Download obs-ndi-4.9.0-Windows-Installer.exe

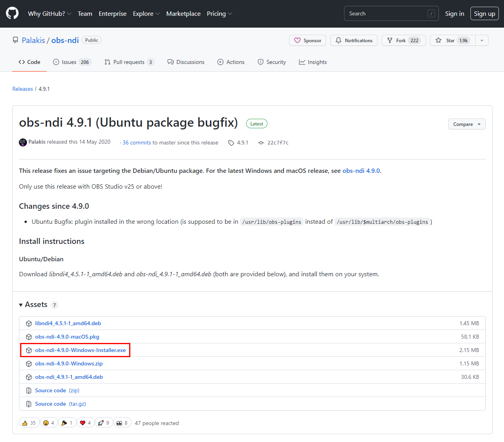[81, 350]
